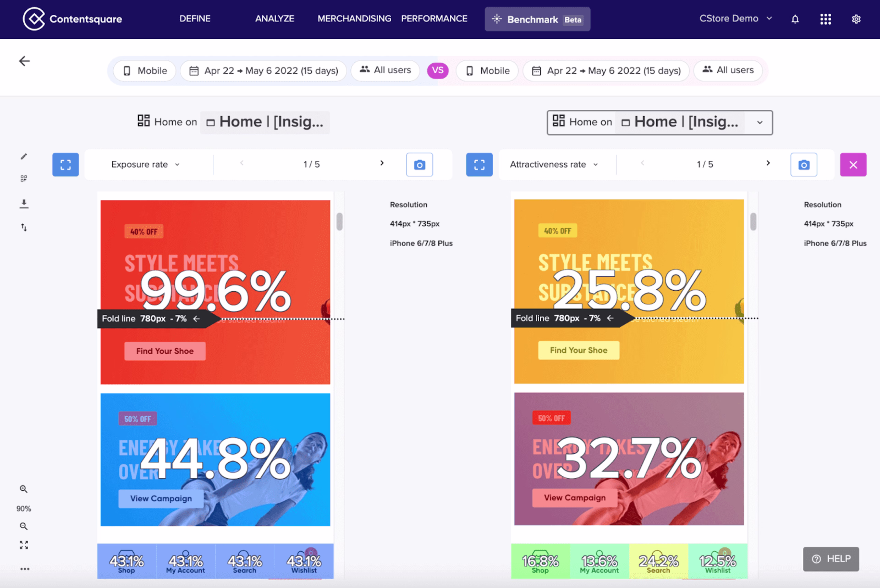The width and height of the screenshot is (880, 588).
Task: Take snapshot with left camera button
Action: [x=419, y=165]
